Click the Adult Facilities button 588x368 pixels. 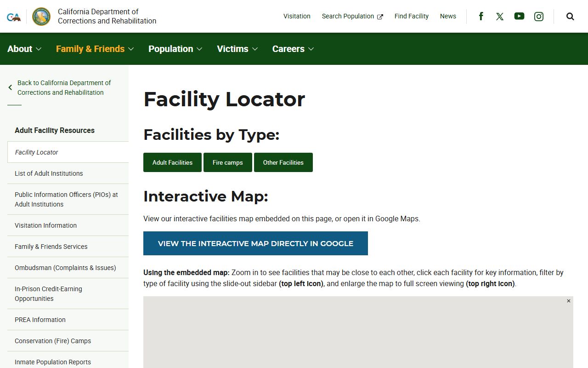(x=172, y=162)
